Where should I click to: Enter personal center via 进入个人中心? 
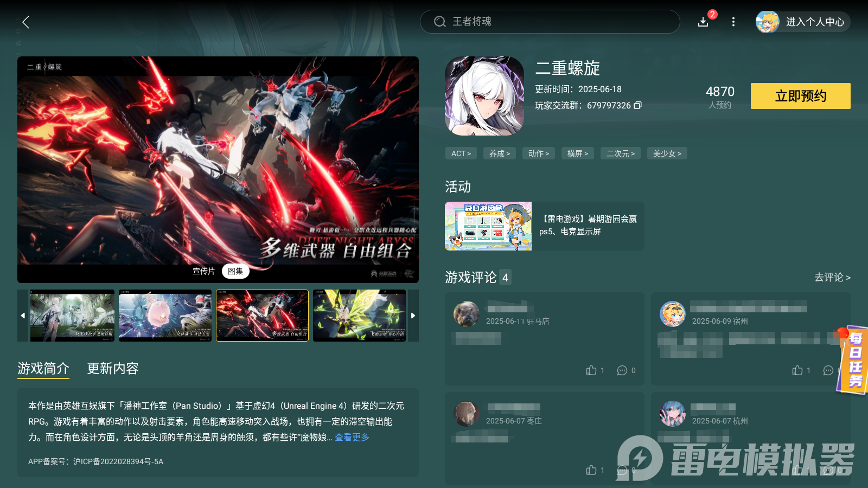pyautogui.click(x=815, y=22)
